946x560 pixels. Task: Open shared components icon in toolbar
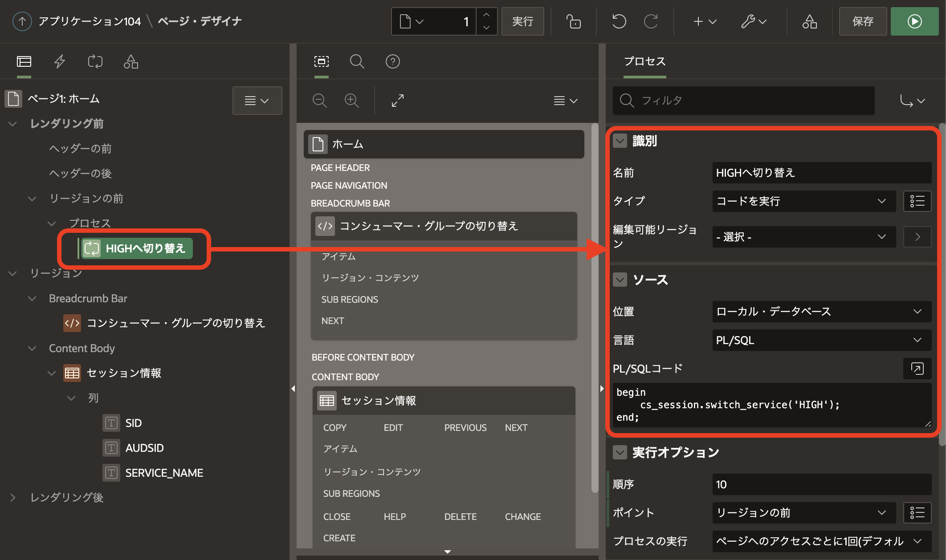click(809, 21)
